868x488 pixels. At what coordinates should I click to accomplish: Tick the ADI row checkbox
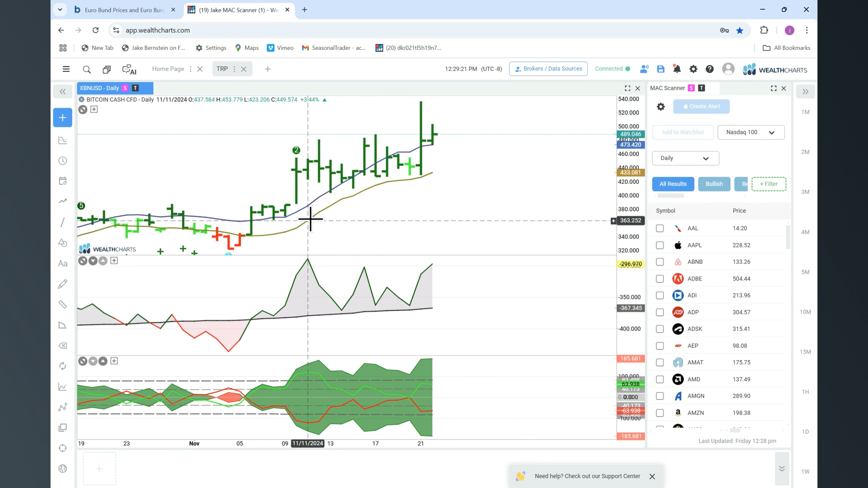click(660, 296)
